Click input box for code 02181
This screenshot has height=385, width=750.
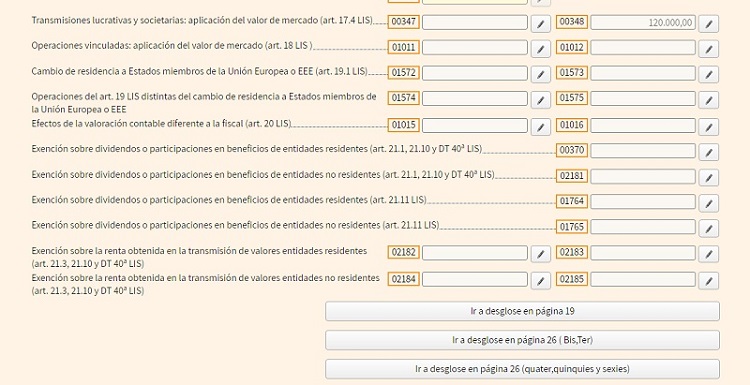pyautogui.click(x=643, y=176)
